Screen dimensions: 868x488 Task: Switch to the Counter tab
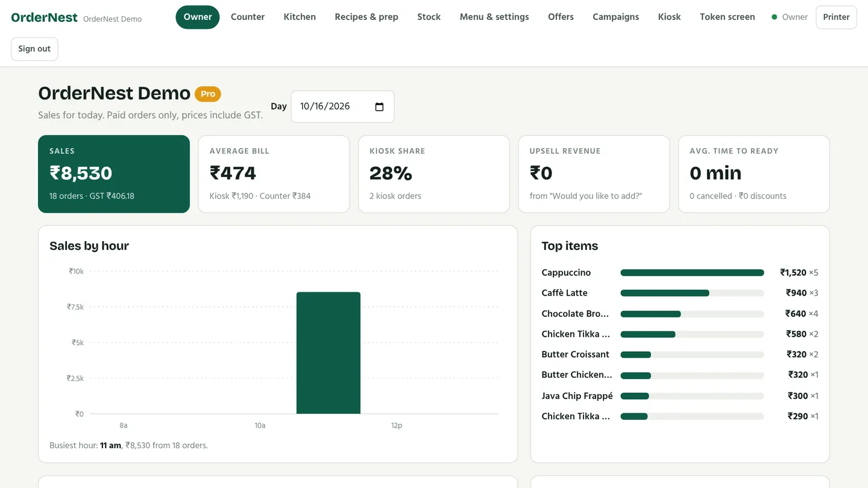(x=248, y=17)
